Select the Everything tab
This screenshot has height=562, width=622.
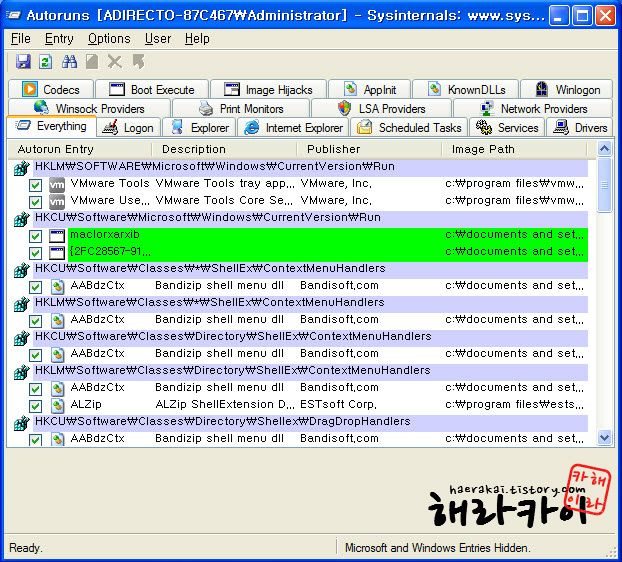[x=51, y=127]
